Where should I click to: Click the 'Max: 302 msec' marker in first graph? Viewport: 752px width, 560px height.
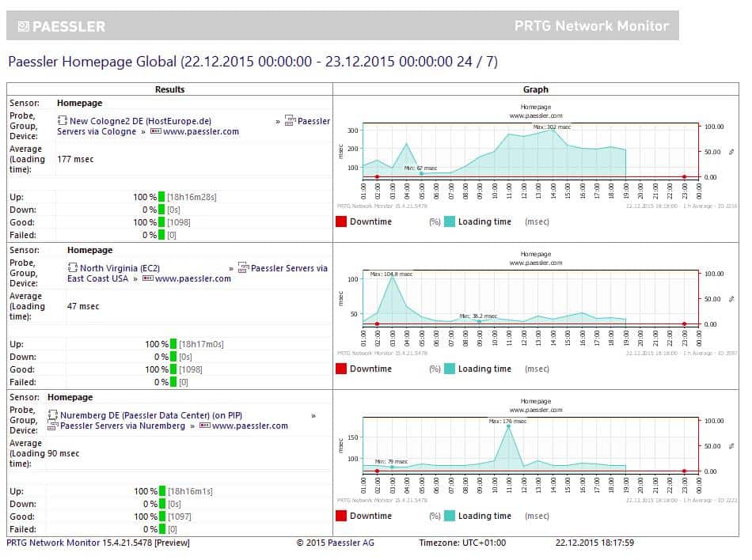click(x=552, y=127)
